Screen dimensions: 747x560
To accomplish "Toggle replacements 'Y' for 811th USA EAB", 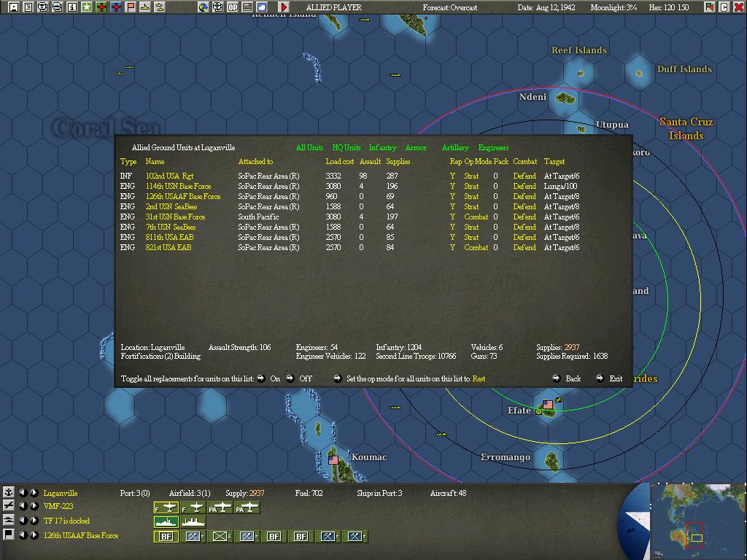I will point(452,237).
